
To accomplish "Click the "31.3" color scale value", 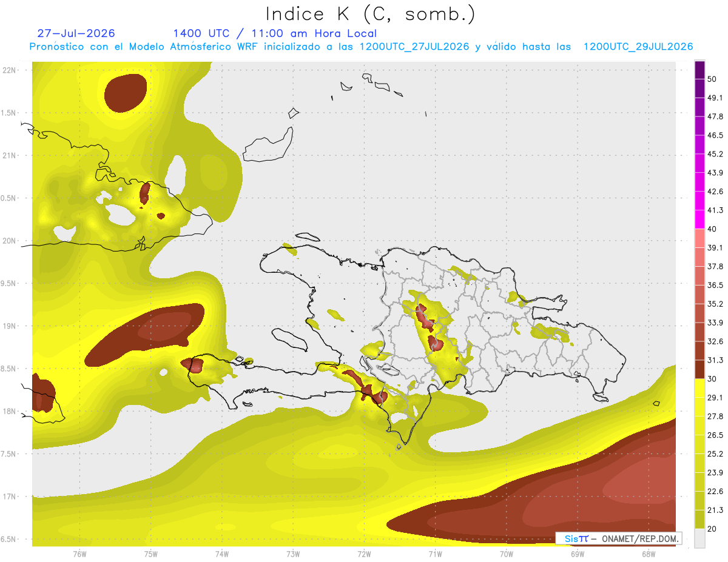I will point(715,360).
